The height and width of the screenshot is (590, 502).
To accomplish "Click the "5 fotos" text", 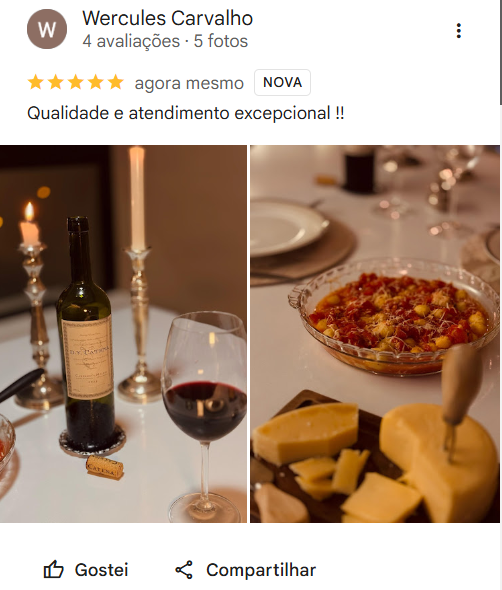I will pos(221,41).
